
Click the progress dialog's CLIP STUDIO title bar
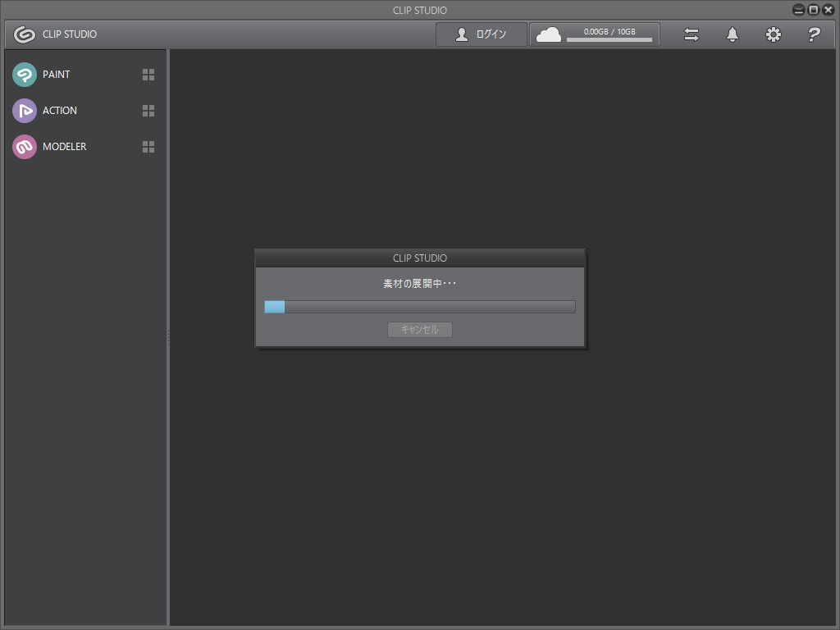(x=419, y=258)
